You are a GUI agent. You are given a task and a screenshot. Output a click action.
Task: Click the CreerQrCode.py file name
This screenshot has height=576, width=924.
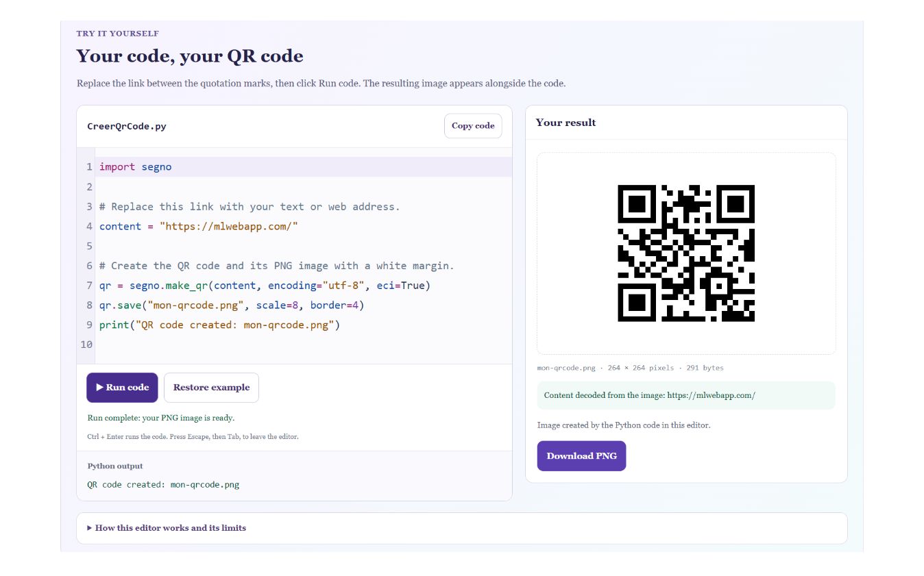click(127, 127)
